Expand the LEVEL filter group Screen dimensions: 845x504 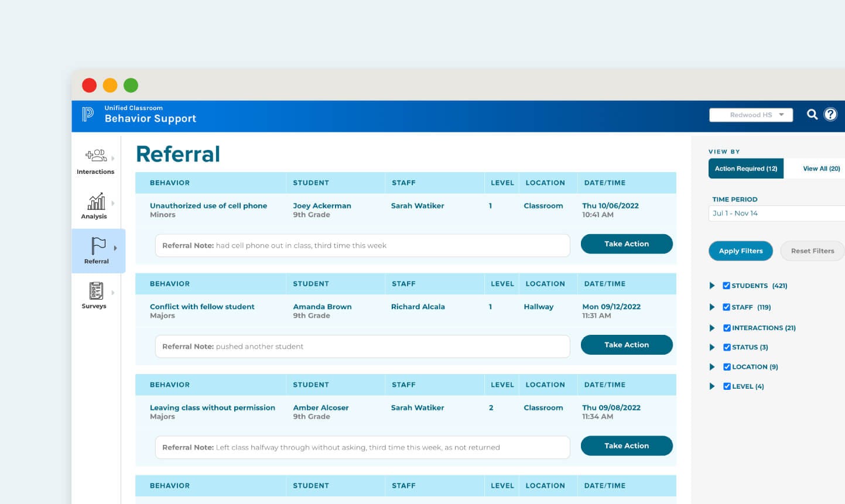713,386
